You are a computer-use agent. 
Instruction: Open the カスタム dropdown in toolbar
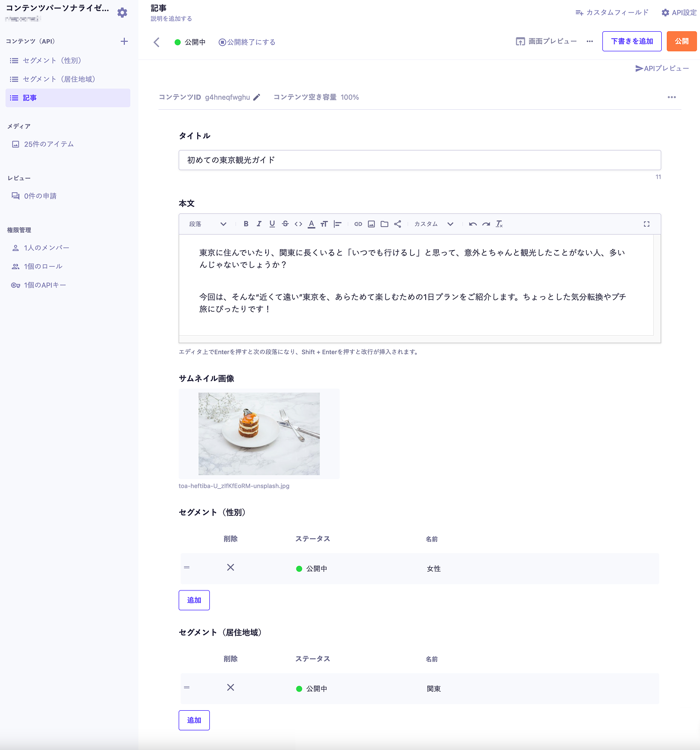(433, 224)
